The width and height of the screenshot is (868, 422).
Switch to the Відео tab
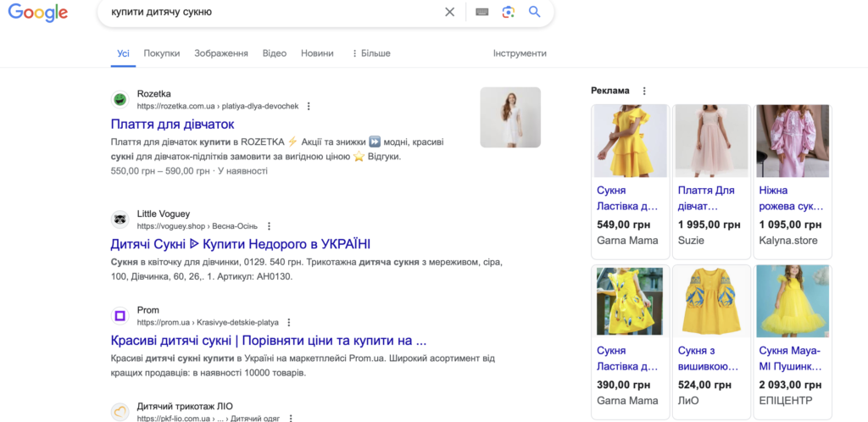click(275, 53)
